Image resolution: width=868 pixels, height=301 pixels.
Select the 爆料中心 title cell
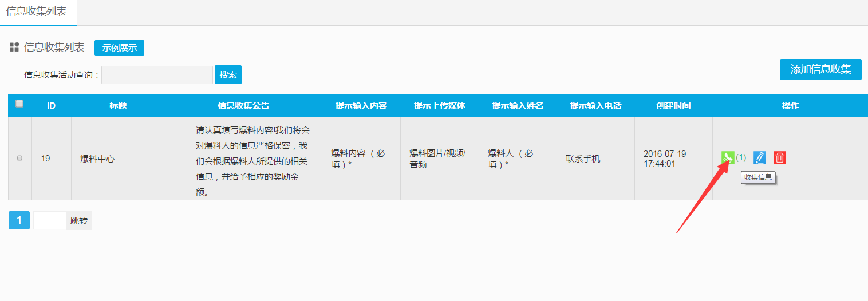coord(97,159)
